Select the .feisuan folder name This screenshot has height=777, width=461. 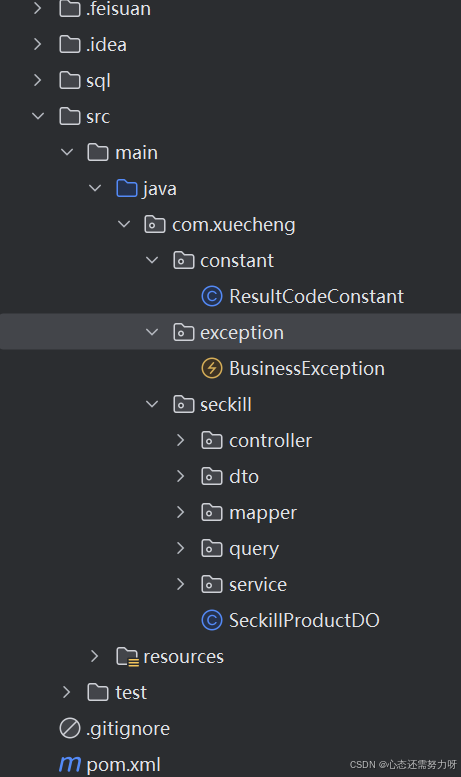coord(118,9)
